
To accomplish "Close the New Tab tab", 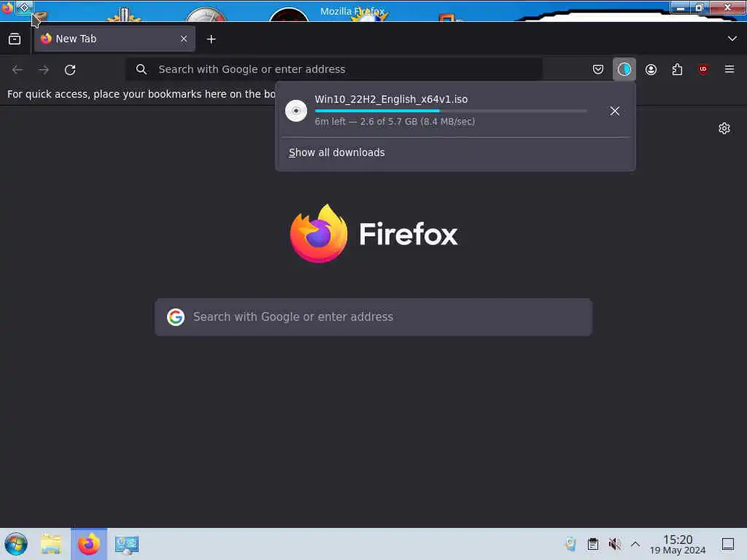I will (x=184, y=39).
